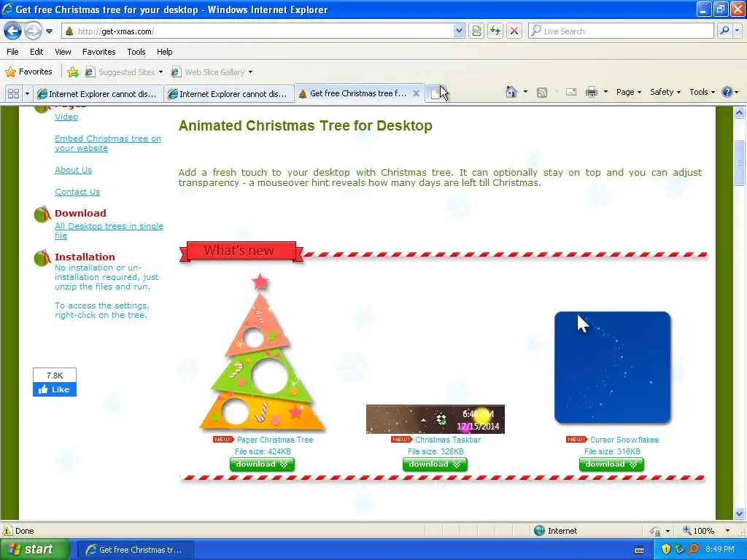Image resolution: width=747 pixels, height=560 pixels.
Task: Open the File menu
Action: (13, 52)
